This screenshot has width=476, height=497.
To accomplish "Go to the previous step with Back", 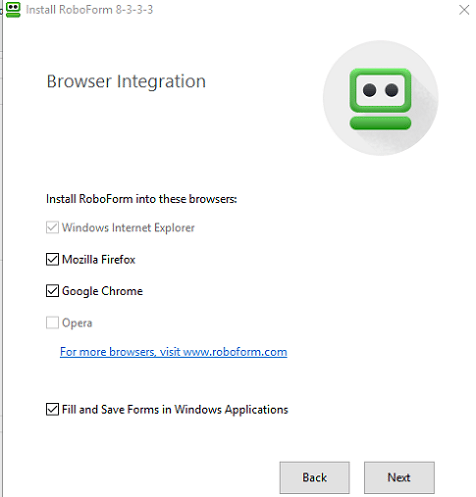I will [315, 477].
